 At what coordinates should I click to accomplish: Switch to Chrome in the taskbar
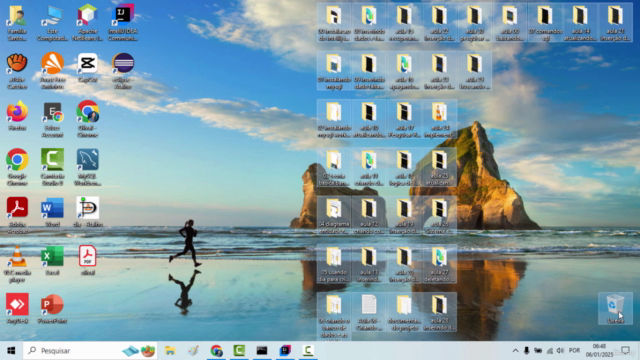click(216, 351)
